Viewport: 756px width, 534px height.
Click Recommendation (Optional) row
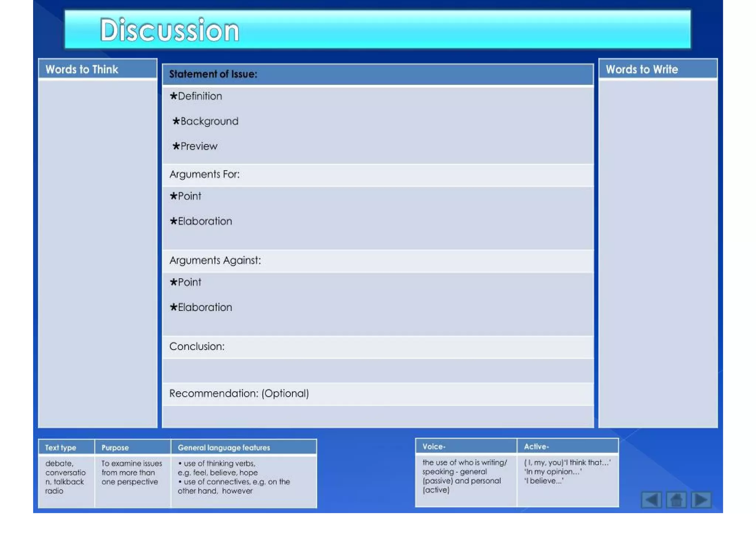[x=239, y=393]
